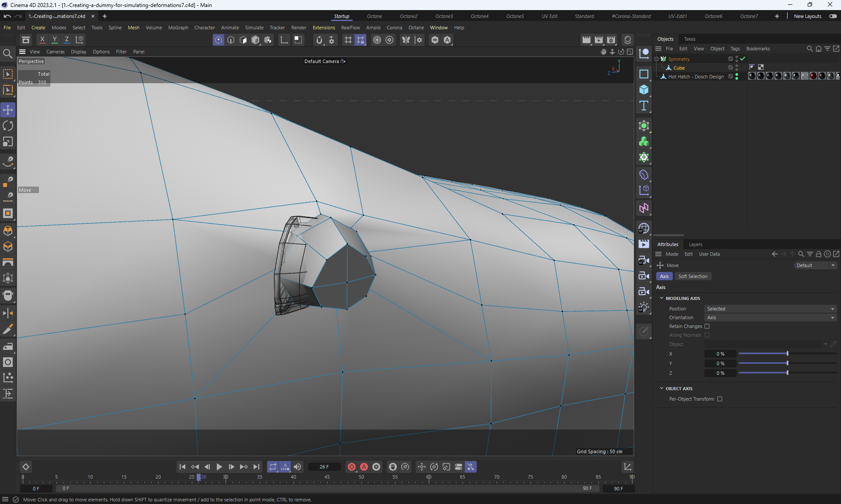
Task: Click the X axis percentage slider
Action: point(787,354)
